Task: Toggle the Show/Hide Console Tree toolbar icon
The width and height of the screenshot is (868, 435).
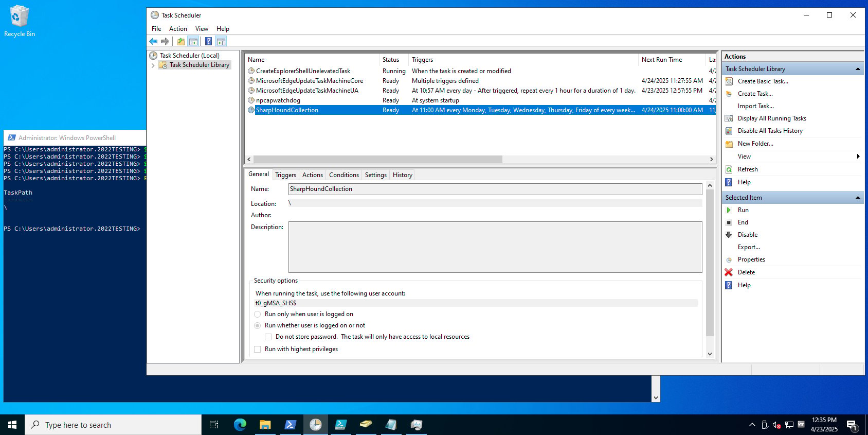Action: (193, 42)
